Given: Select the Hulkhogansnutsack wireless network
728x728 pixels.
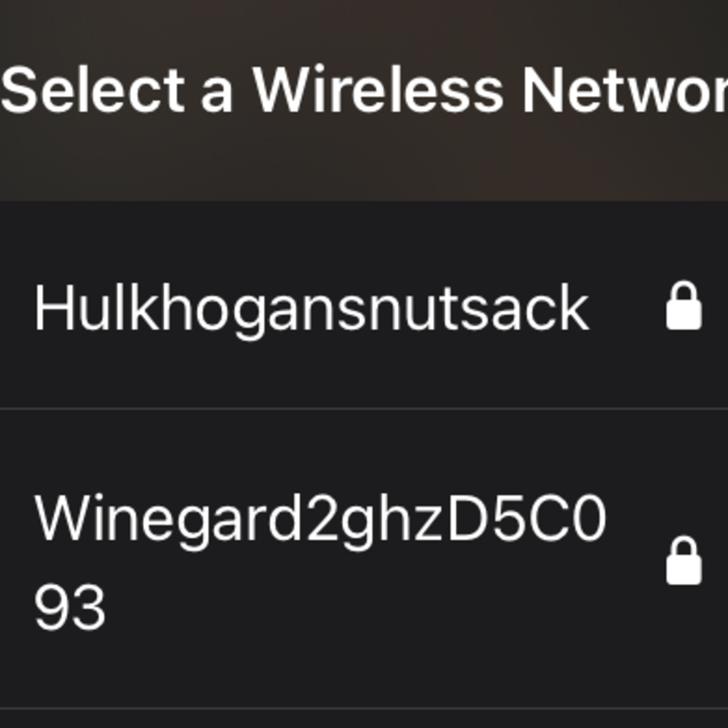Looking at the screenshot, I should pos(364,305).
